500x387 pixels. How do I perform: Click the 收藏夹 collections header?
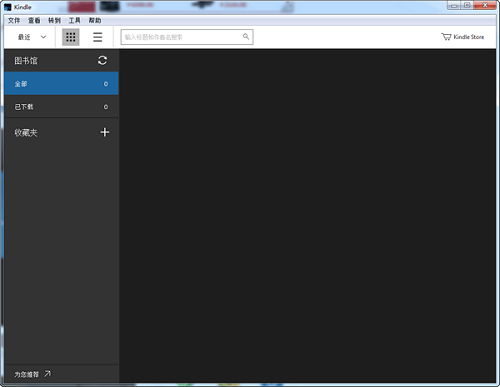pos(26,133)
